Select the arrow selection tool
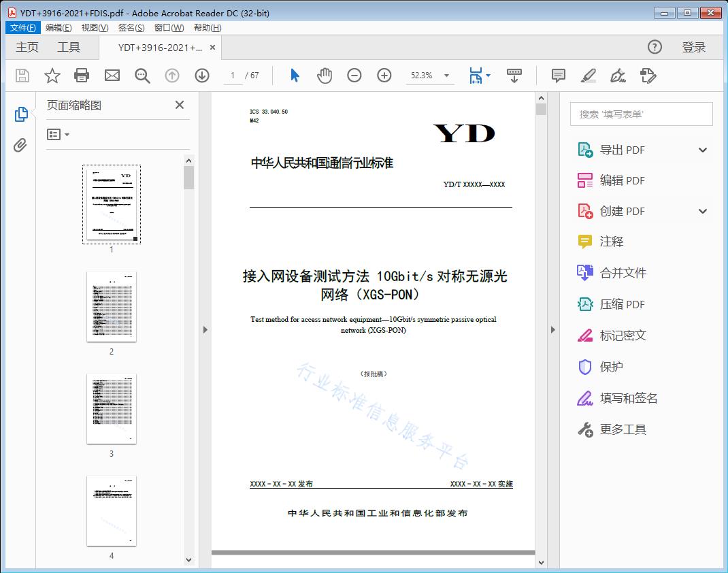 tap(295, 76)
